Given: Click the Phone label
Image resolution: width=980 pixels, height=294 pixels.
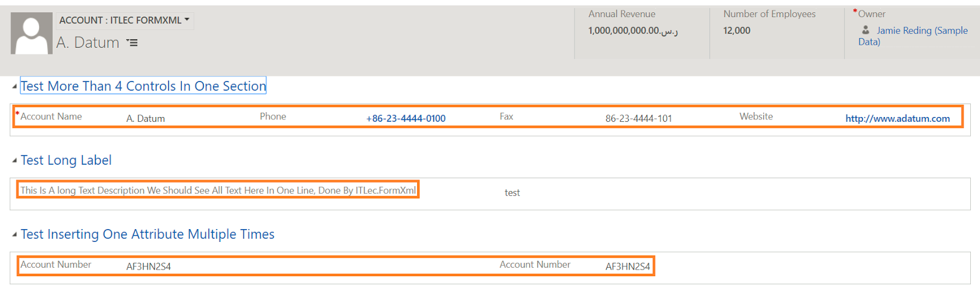Looking at the screenshot, I should (273, 116).
